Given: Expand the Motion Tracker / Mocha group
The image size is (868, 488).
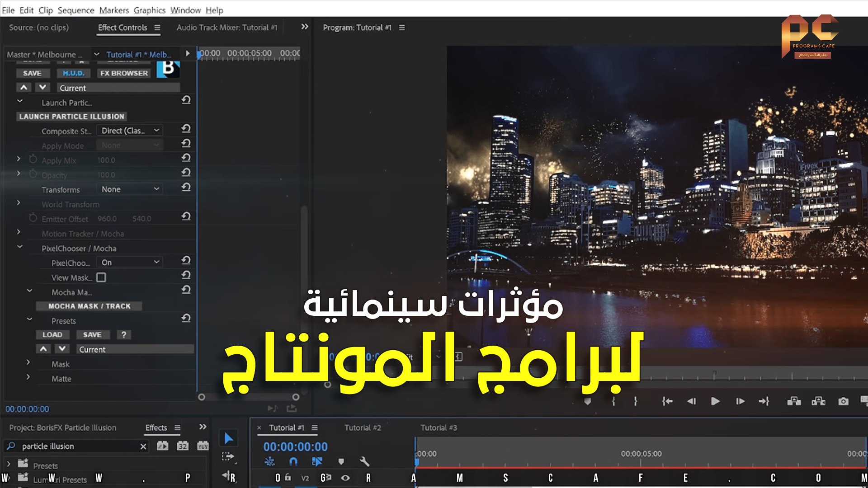Looking at the screenshot, I should click(19, 232).
